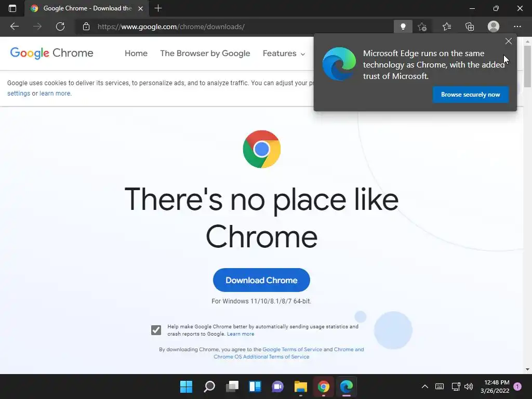Viewport: 532px width, 399px height.
Task: Open the Collections icon
Action: 470,26
